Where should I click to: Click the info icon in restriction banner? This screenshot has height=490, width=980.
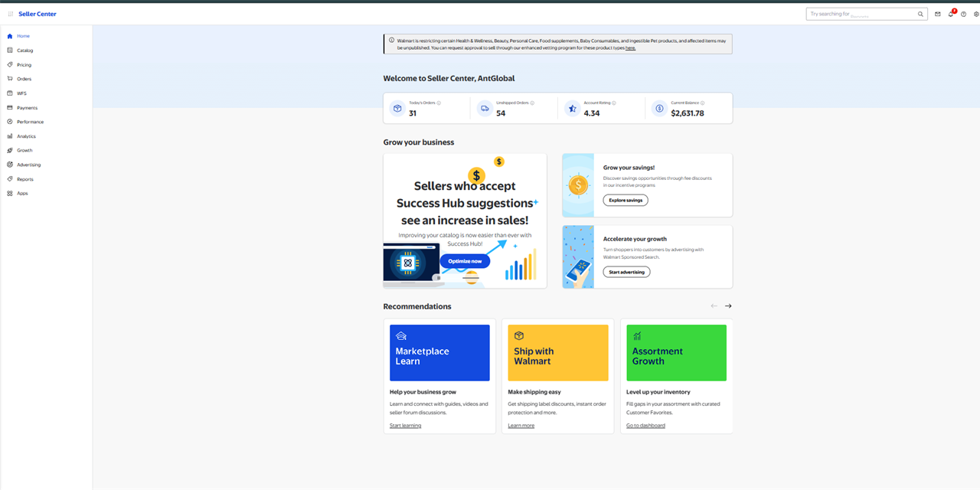pyautogui.click(x=392, y=40)
